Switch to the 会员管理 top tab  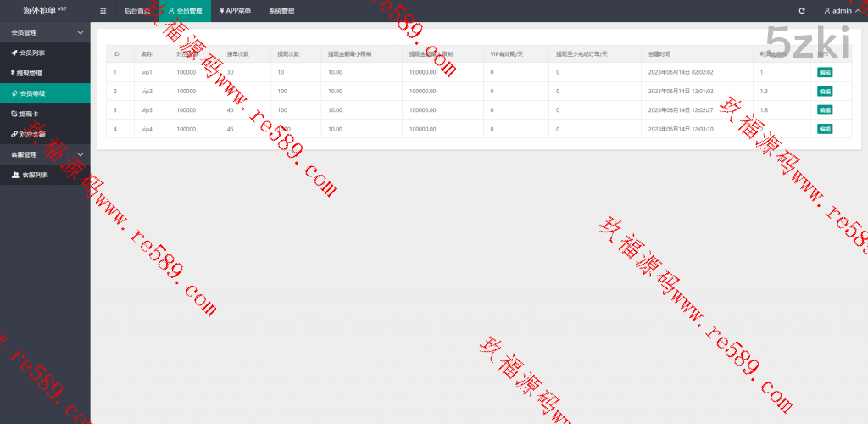click(x=185, y=11)
